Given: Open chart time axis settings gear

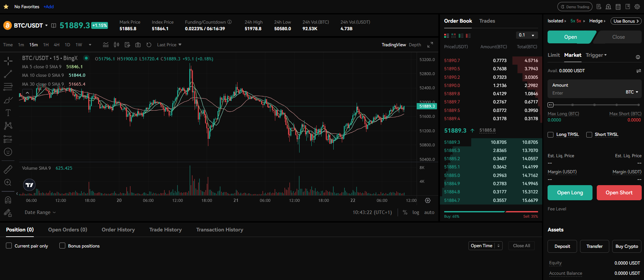Looking at the screenshot, I should 427,200.
